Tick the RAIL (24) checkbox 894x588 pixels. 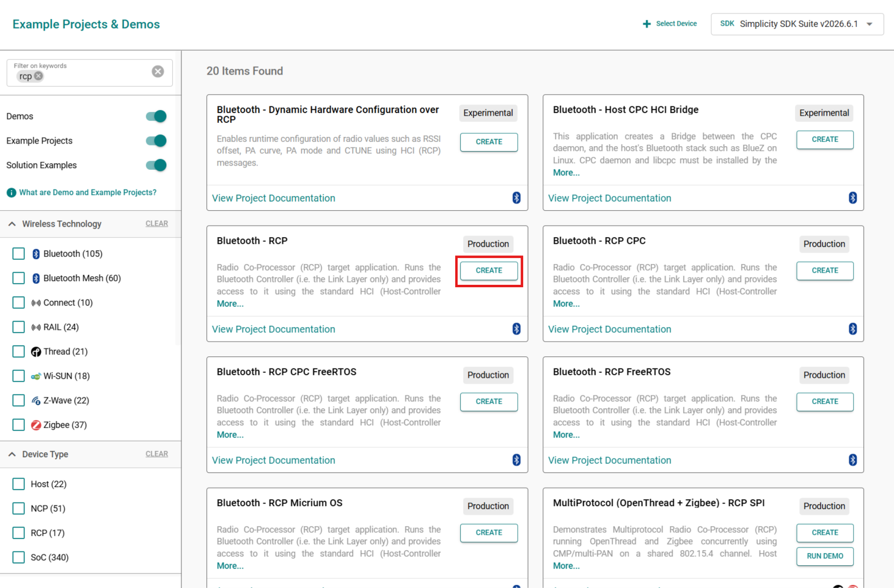[x=19, y=327]
